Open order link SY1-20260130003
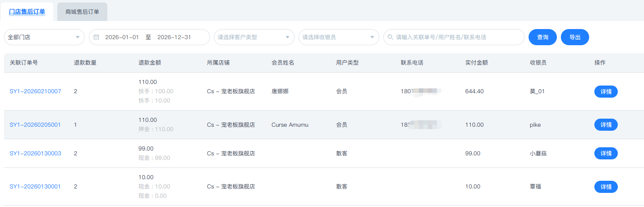The height and width of the screenshot is (207, 644). 36,153
